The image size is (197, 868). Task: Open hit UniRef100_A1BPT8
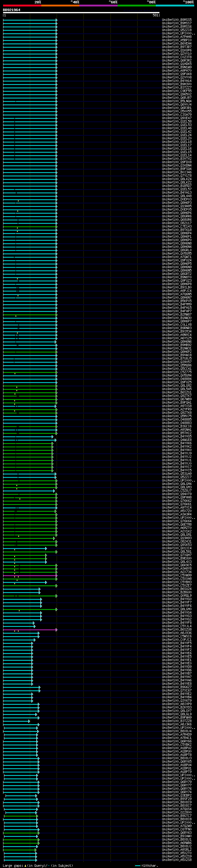tap(177, 755)
